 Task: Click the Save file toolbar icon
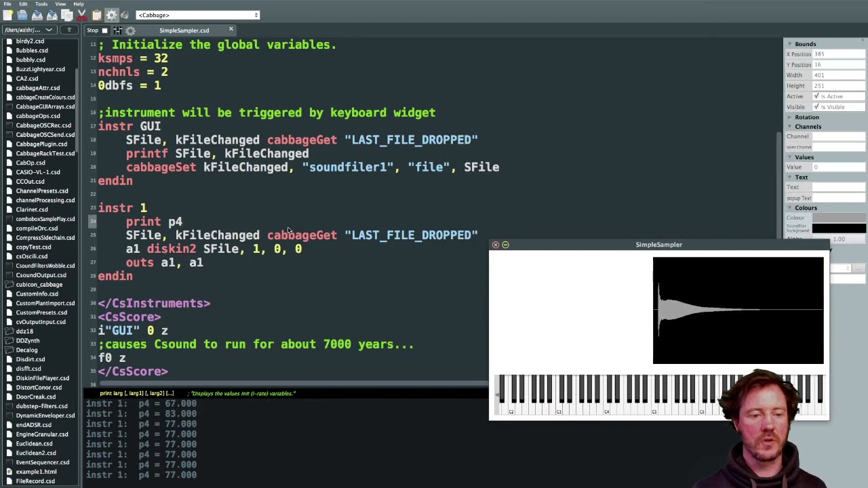(37, 15)
